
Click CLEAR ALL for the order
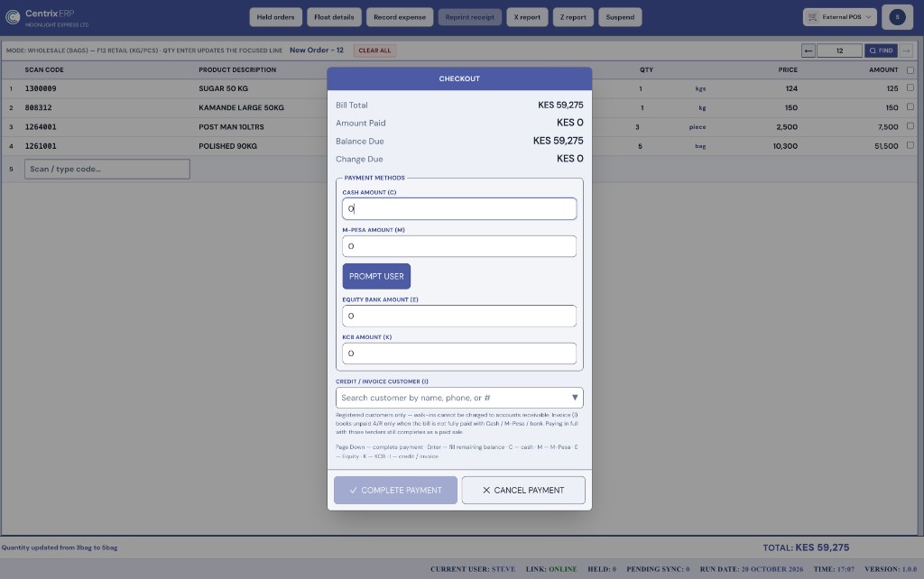374,51
